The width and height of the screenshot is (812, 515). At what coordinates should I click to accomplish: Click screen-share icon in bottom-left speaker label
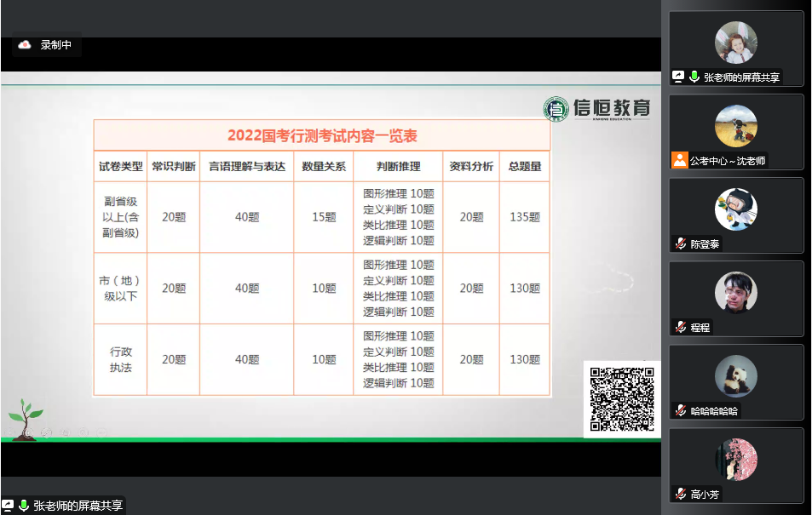point(9,506)
